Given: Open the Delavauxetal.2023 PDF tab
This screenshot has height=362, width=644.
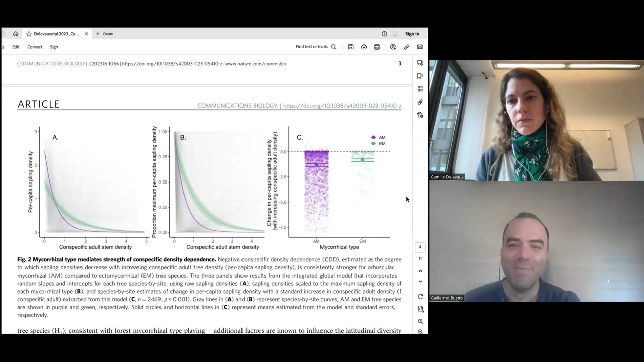Looking at the screenshot, I should pyautogui.click(x=56, y=34).
